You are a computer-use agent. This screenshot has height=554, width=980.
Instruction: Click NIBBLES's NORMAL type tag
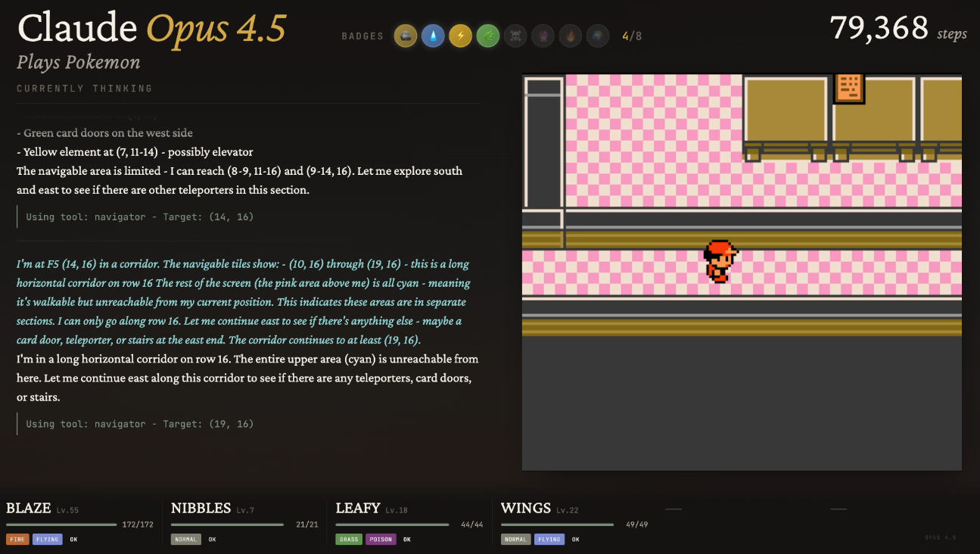point(185,540)
